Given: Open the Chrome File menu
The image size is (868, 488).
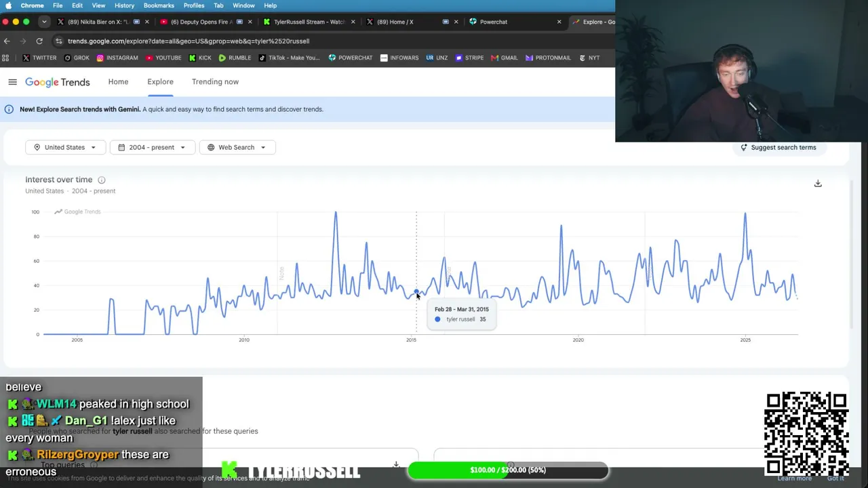Looking at the screenshot, I should point(58,5).
